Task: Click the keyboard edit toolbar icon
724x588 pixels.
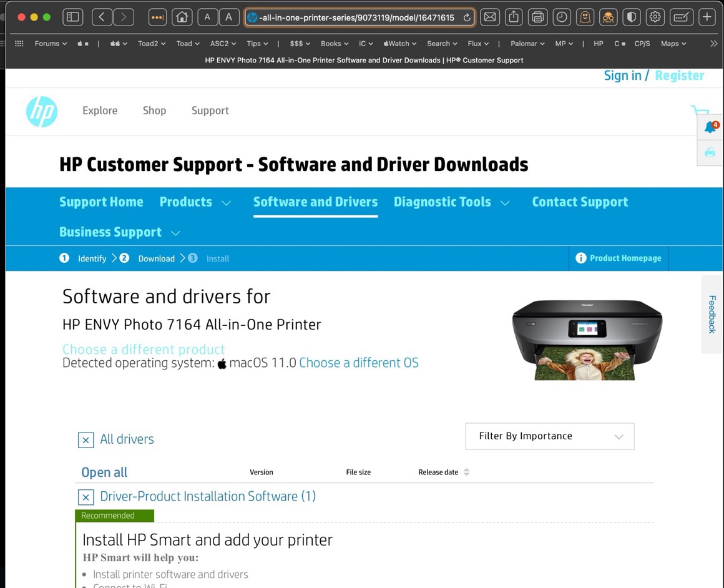Action: (x=681, y=17)
